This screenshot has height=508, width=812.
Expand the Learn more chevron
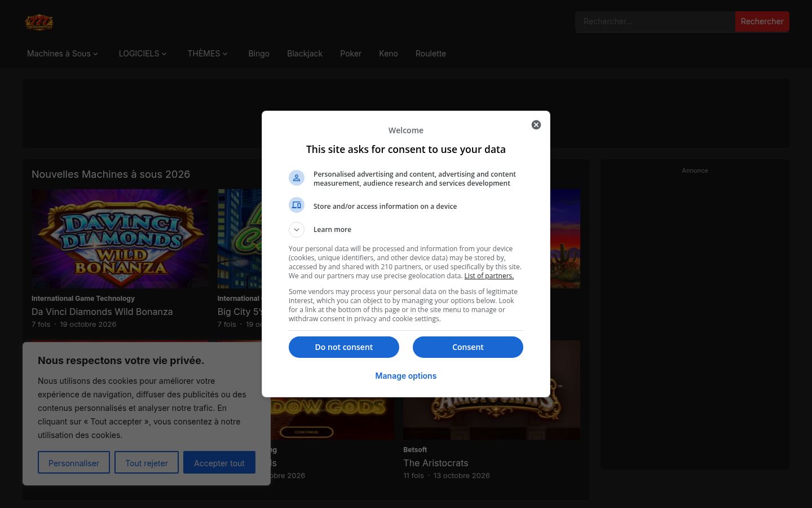297,230
